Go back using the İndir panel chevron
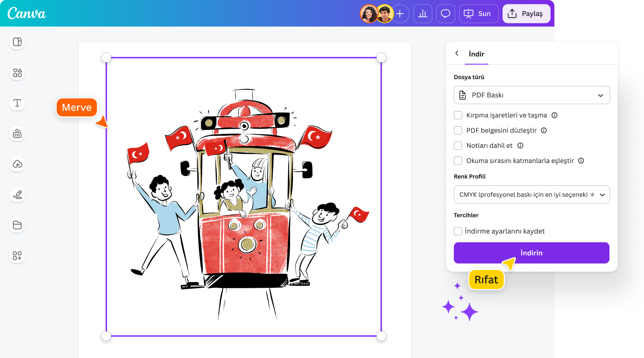This screenshot has height=358, width=644. coord(457,53)
